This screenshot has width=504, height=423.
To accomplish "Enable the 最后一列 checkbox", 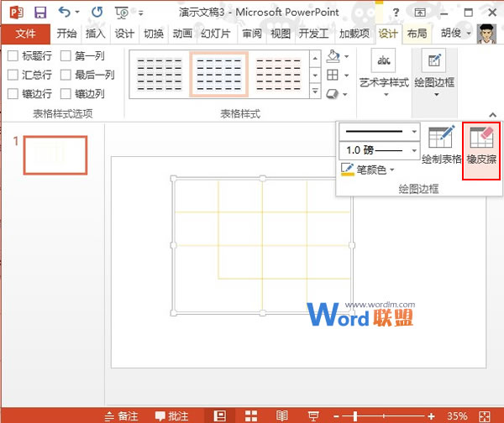I will click(66, 75).
